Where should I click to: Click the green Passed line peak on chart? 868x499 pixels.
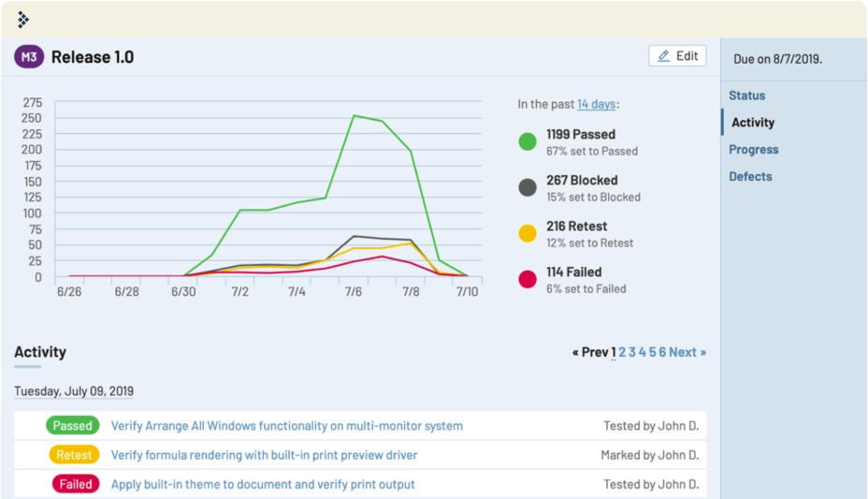(x=354, y=116)
